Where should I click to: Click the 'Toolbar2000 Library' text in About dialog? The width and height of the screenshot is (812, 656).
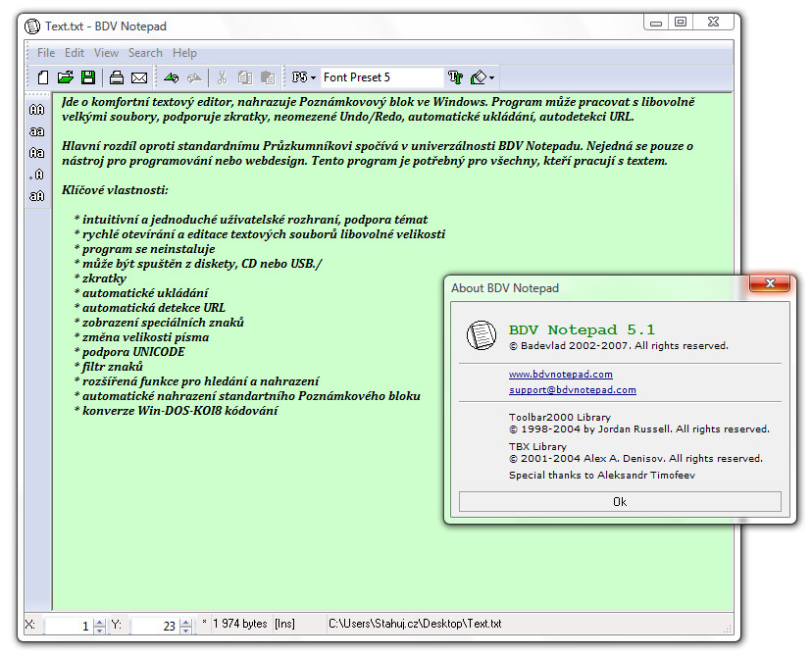tap(560, 418)
